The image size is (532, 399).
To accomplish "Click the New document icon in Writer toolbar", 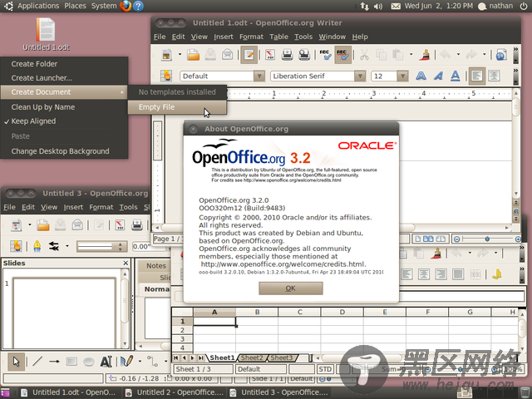I will coord(166,55).
